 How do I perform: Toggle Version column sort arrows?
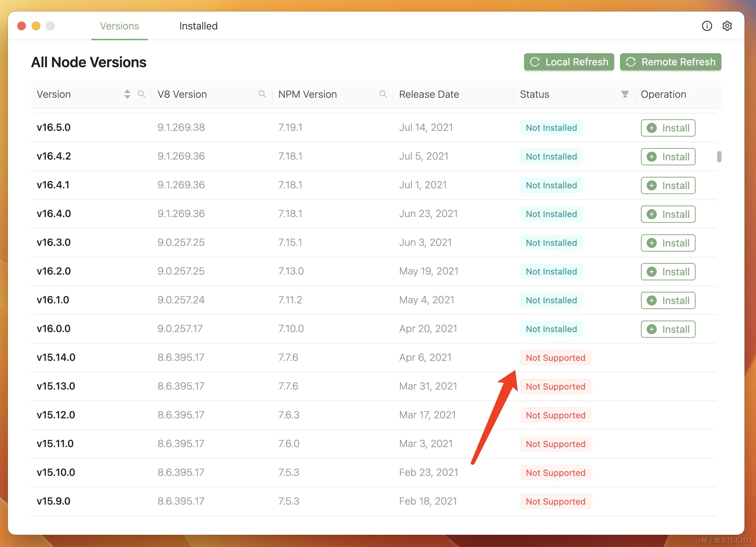(x=127, y=94)
